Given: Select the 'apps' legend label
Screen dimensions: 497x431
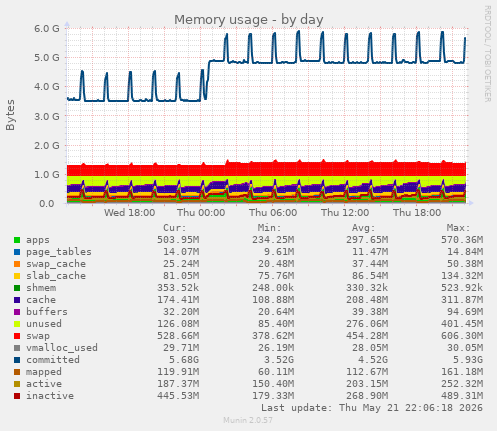Looking at the screenshot, I should (x=38, y=240).
